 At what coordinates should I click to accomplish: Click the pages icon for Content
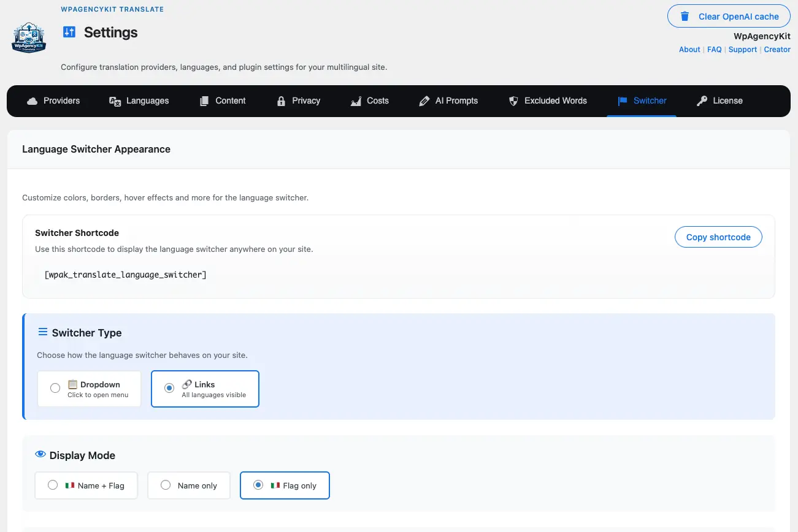(x=204, y=101)
